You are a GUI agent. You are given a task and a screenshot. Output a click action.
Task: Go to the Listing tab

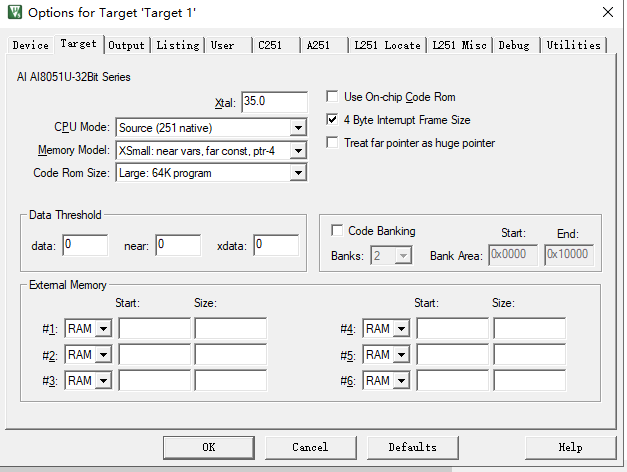pos(178,45)
